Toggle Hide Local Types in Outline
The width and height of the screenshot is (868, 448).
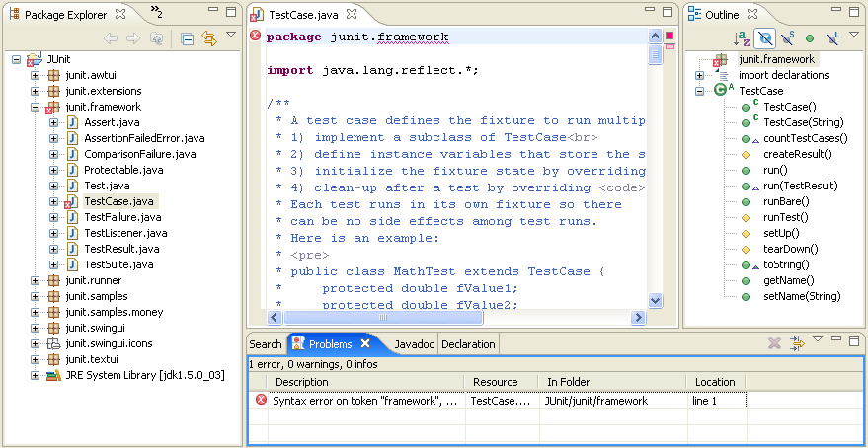832,38
